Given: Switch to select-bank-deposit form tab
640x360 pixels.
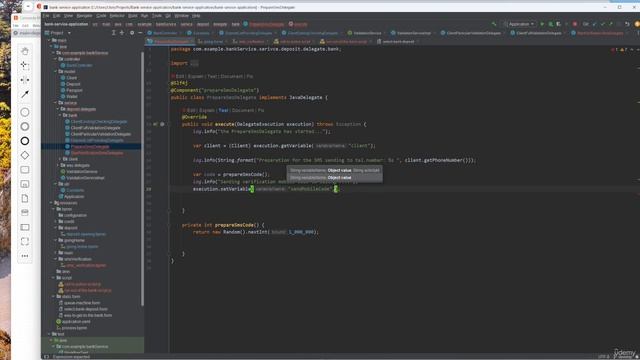Looking at the screenshot, I should coord(397,42).
